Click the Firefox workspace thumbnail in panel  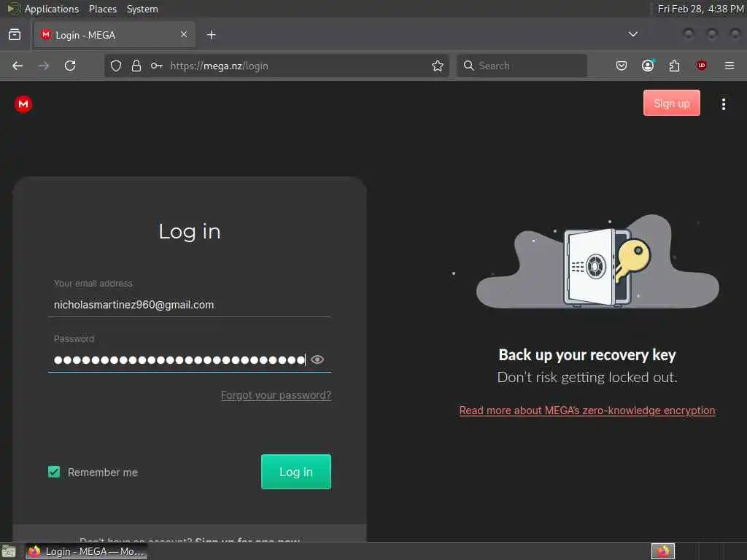point(663,551)
